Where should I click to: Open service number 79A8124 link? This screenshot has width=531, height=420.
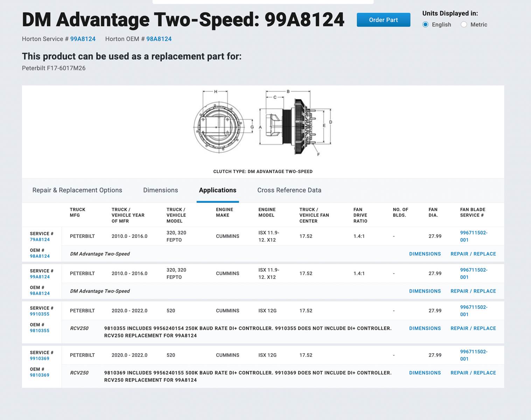[x=40, y=240]
